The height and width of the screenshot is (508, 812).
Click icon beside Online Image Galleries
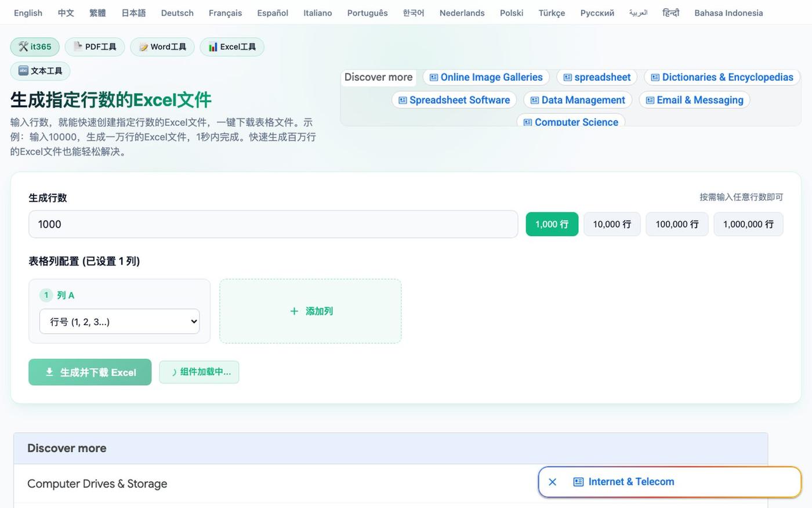(434, 77)
